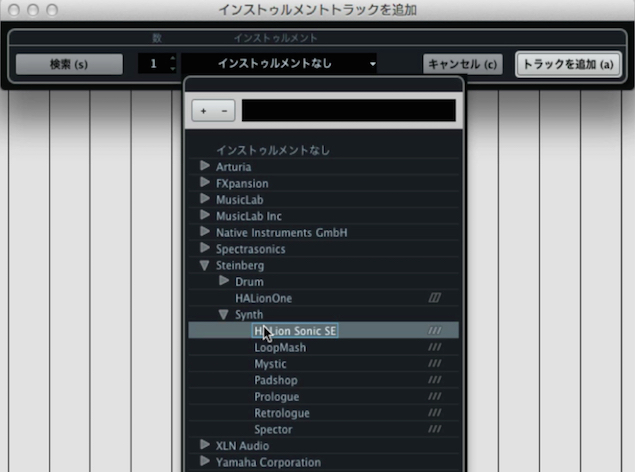Click the plus expand-all button
Viewport: 635px width, 472px height.
[x=203, y=111]
